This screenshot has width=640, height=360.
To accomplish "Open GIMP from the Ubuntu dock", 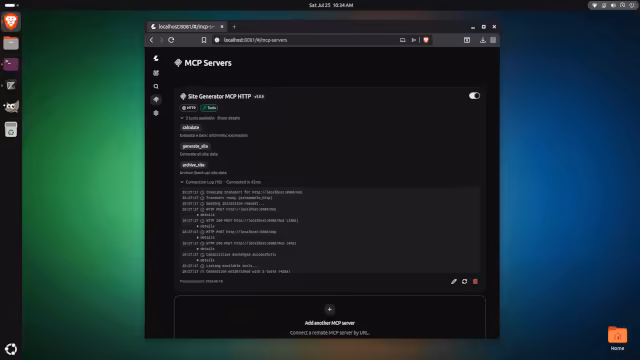I will tap(11, 107).
